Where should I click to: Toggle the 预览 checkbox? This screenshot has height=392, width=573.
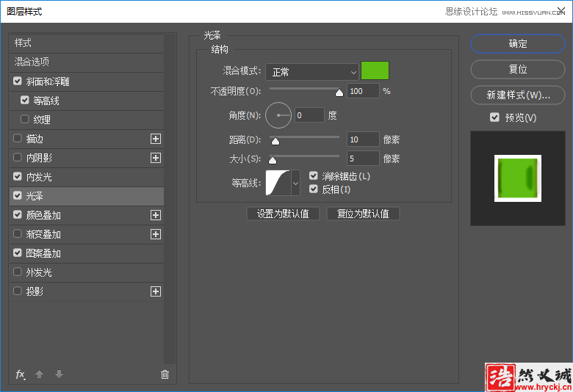(x=494, y=117)
